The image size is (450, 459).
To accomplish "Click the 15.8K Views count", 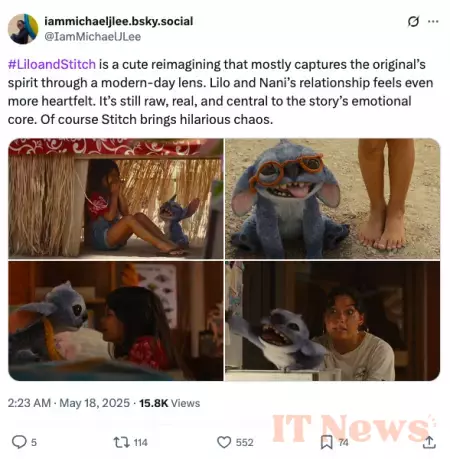I will [x=170, y=403].
